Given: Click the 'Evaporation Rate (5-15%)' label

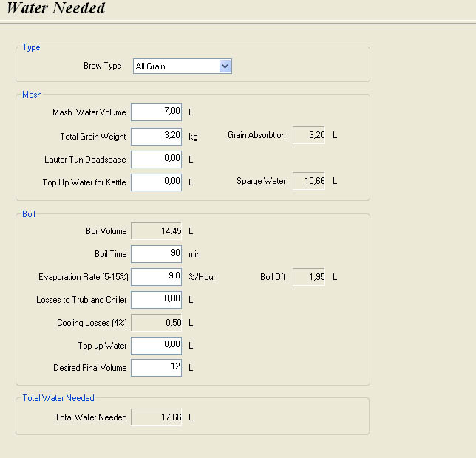Looking at the screenshot, I should click(84, 277).
